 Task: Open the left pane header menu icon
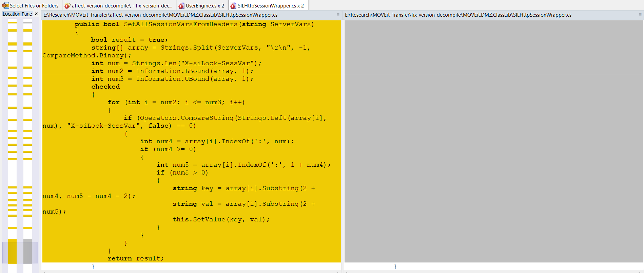(338, 15)
